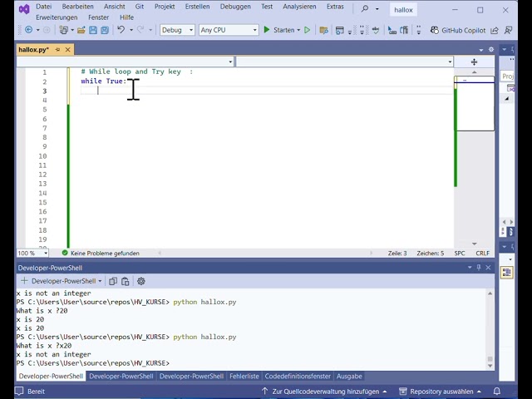This screenshot has height=399, width=532.
Task: Click the editor scroll-down arrow
Action: [474, 244]
